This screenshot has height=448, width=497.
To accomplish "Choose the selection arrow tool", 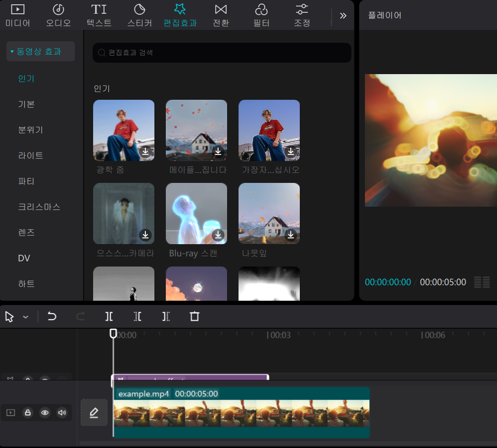I will (10, 316).
